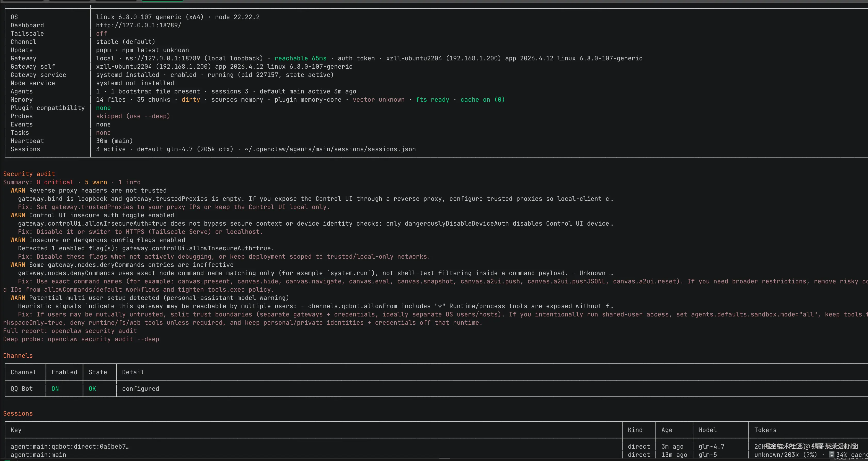Click the green ON status for QQ Bot

coord(55,388)
